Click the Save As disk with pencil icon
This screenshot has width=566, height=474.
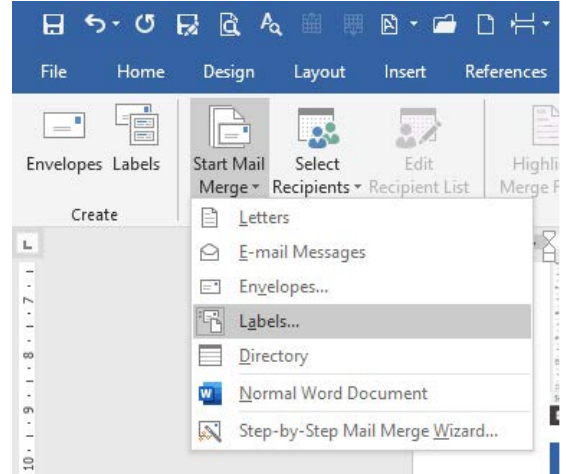coord(187,25)
